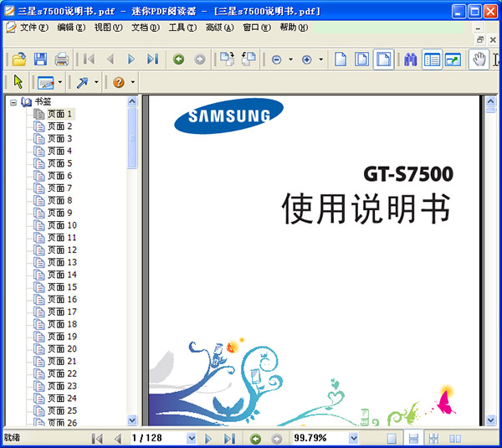Select bookmark 页面 14

coord(62,275)
